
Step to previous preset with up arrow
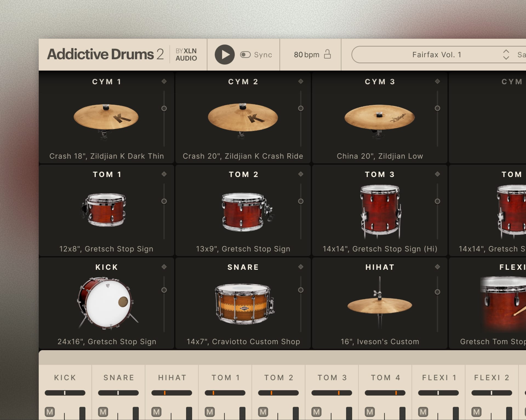506,51
